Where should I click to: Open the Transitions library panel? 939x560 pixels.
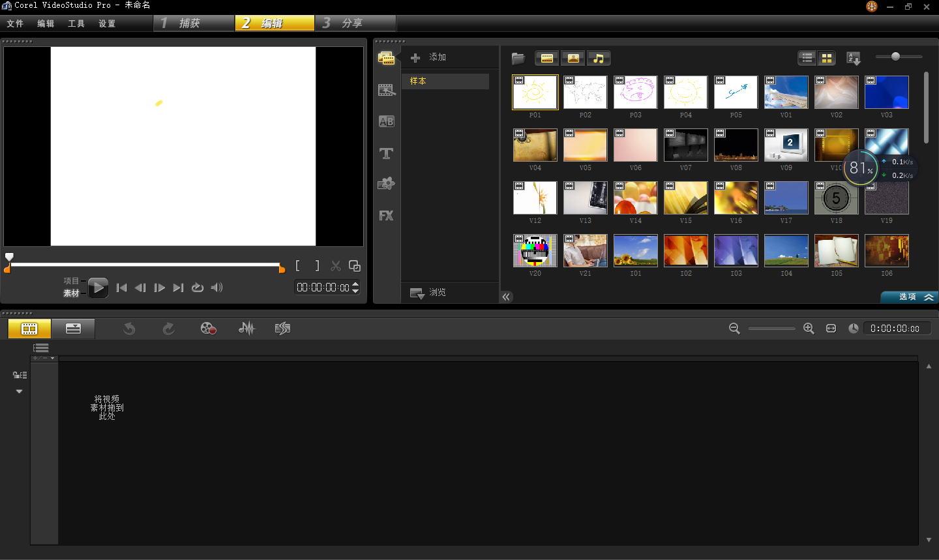[x=386, y=121]
